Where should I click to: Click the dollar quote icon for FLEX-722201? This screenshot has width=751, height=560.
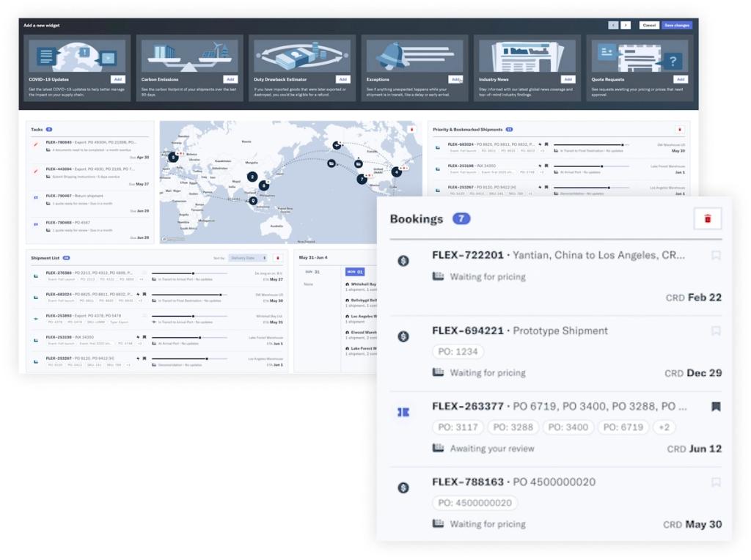(403, 260)
